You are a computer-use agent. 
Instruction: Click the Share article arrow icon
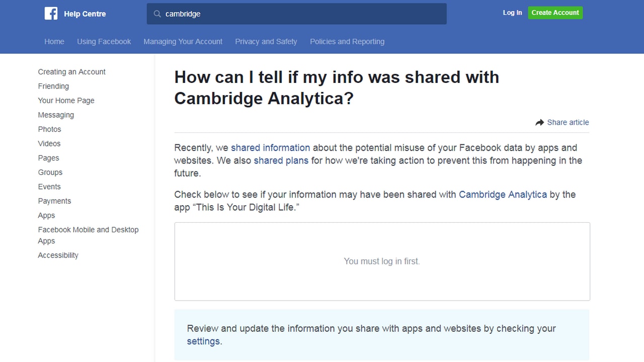tap(540, 122)
